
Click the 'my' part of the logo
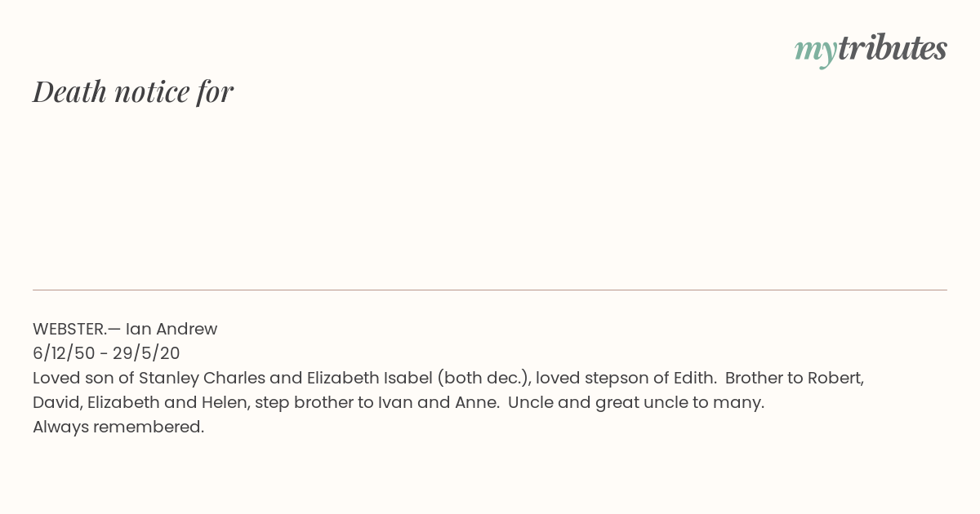tap(815, 51)
